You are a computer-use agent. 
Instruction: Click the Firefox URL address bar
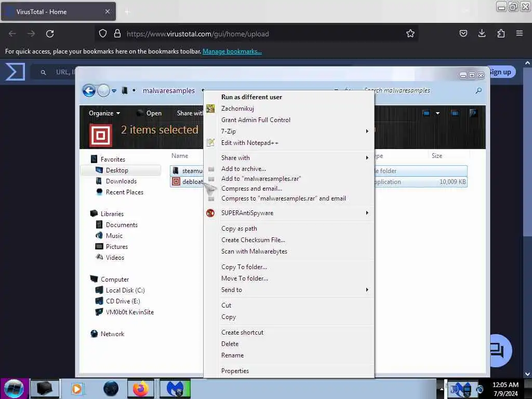tap(257, 34)
